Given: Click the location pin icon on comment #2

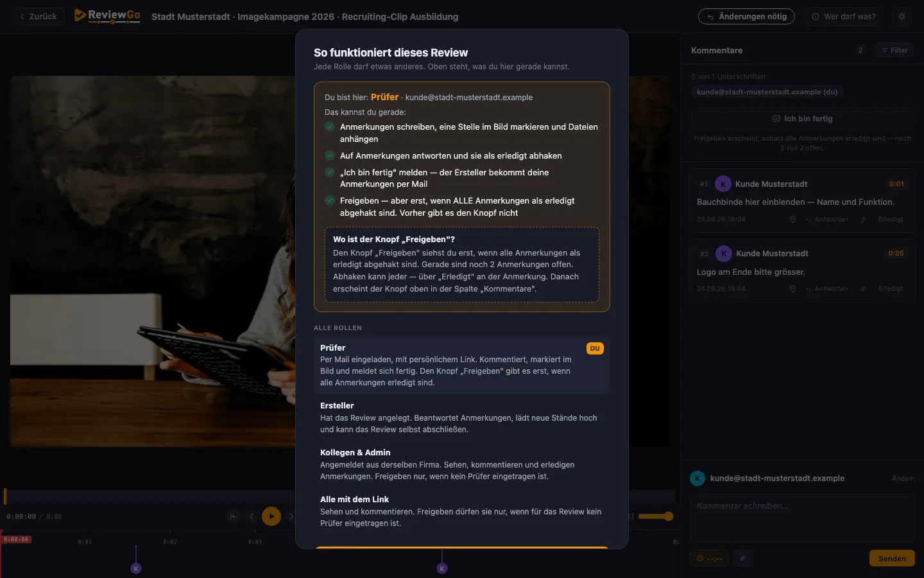Looking at the screenshot, I should pyautogui.click(x=792, y=289).
